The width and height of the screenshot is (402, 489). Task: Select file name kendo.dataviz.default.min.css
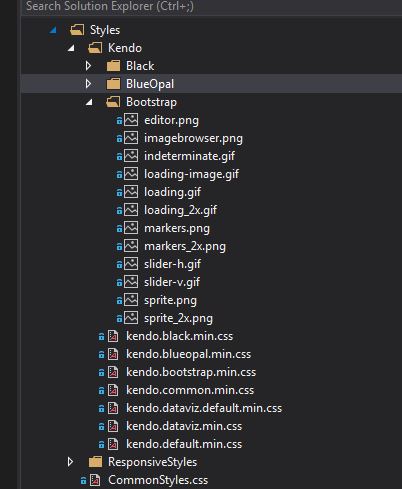click(x=204, y=408)
